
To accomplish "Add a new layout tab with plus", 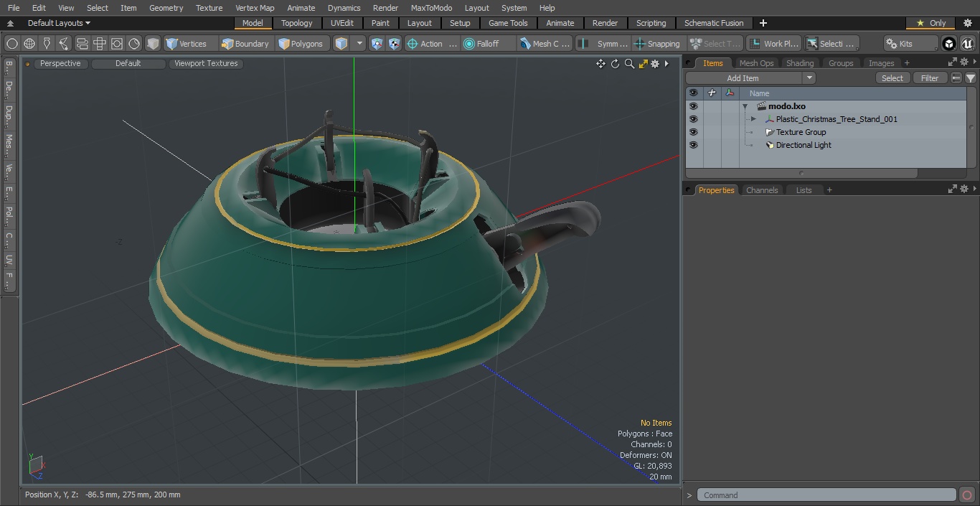I will (763, 23).
